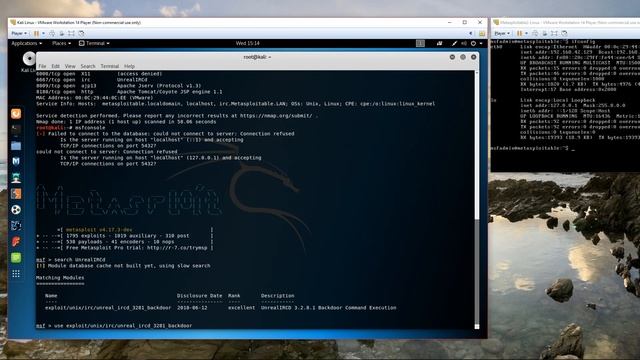The image size is (640, 360).
Task: Click the removable devices icon in Kali VMware toolbar
Action: tap(62, 33)
